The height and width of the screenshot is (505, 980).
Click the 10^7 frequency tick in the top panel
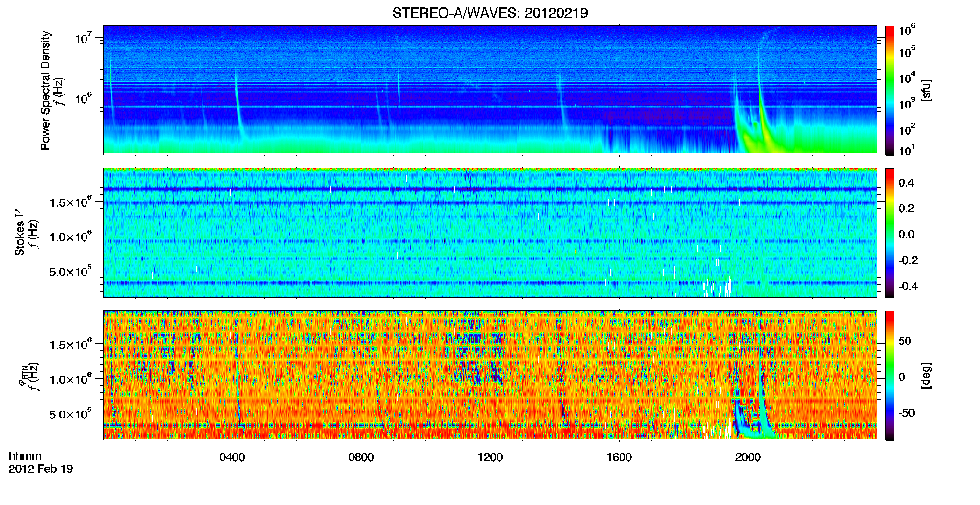coord(83,38)
